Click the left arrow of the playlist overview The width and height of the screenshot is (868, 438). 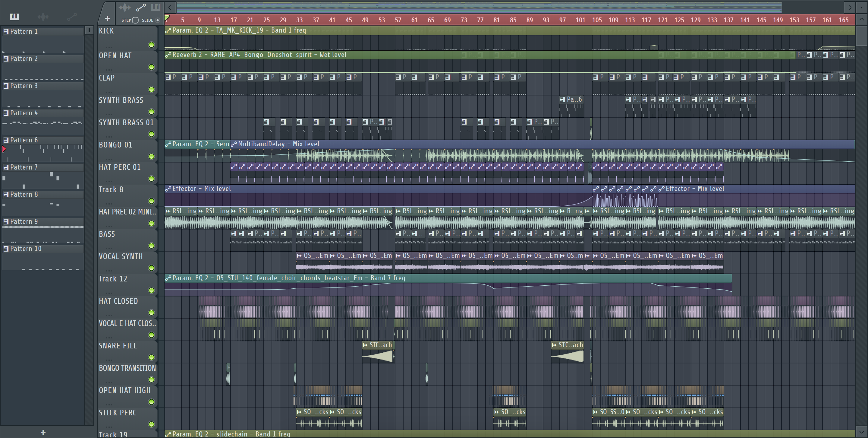click(170, 7)
